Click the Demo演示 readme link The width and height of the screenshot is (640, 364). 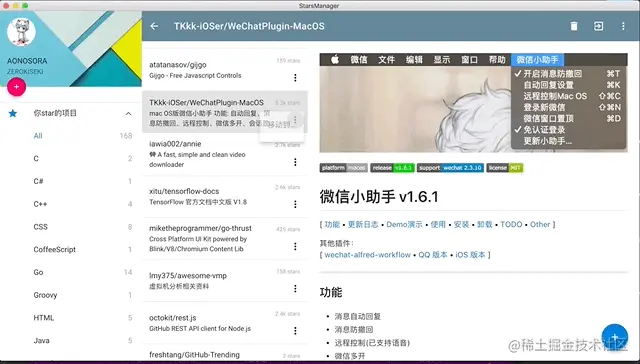404,224
